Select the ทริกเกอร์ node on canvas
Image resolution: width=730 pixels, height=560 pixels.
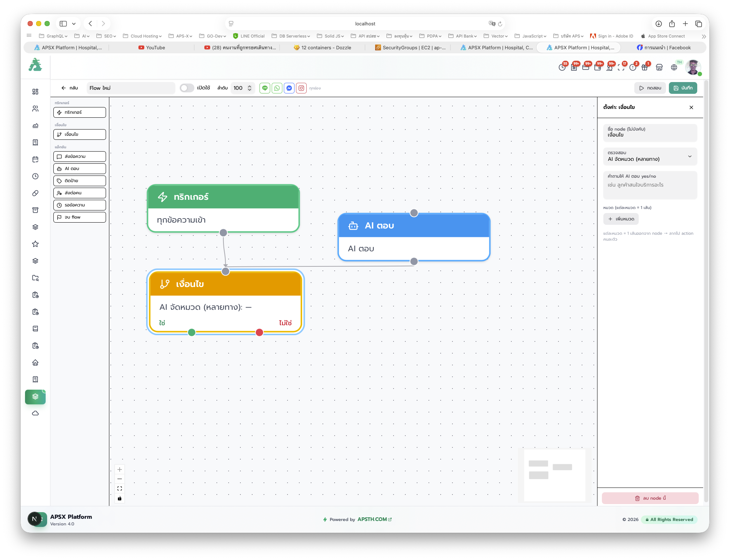(223, 208)
